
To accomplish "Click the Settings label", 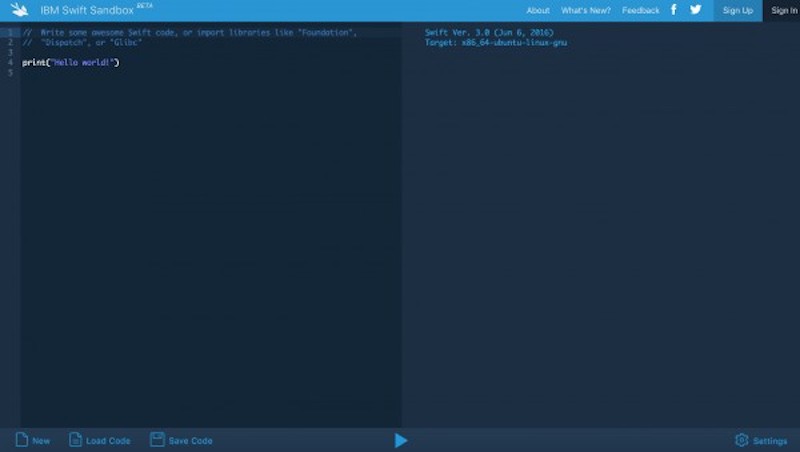I will pyautogui.click(x=770, y=441).
